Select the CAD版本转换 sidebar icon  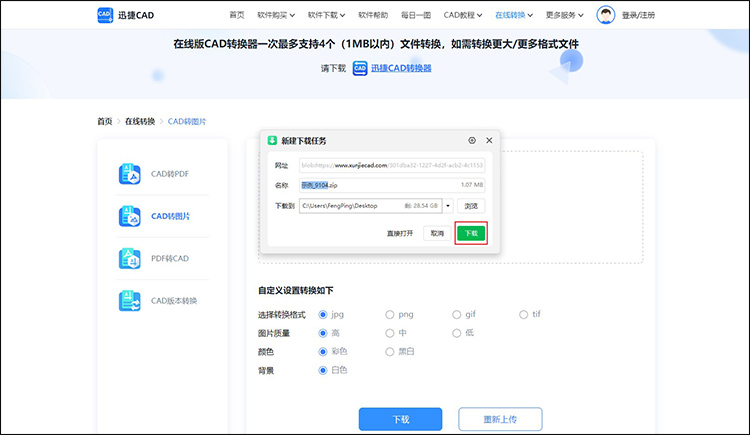(130, 301)
